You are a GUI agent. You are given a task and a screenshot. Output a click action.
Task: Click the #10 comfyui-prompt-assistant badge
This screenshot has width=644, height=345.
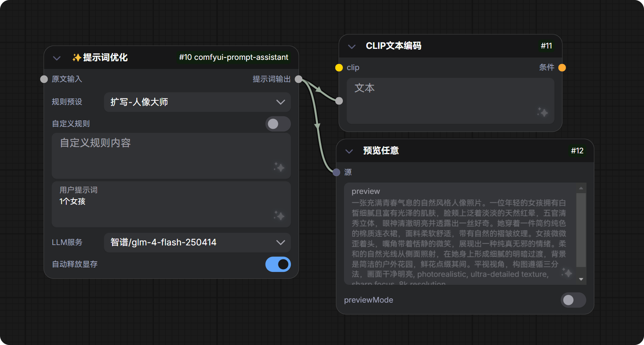pos(233,58)
